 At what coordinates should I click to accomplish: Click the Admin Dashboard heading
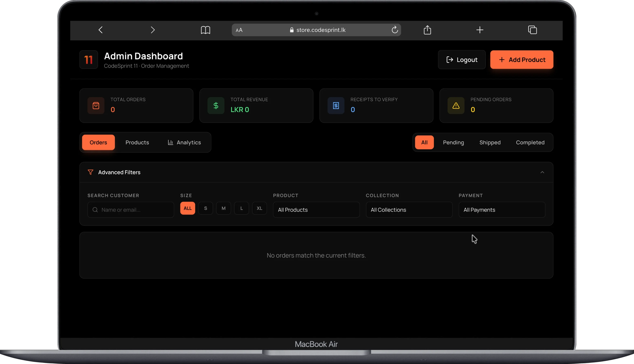point(144,56)
